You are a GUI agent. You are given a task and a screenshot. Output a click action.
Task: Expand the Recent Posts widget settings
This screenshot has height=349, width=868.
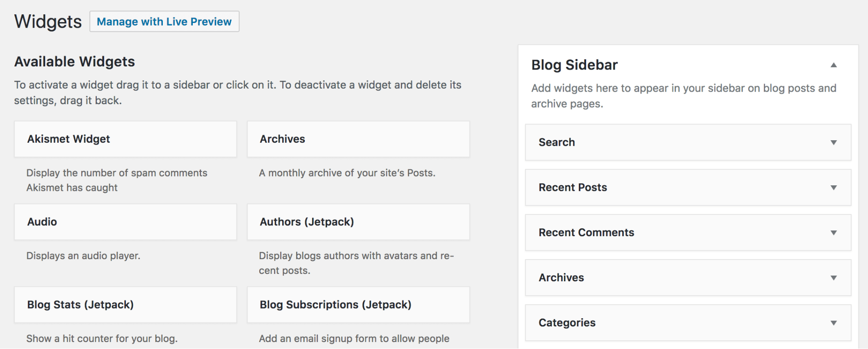pos(834,188)
